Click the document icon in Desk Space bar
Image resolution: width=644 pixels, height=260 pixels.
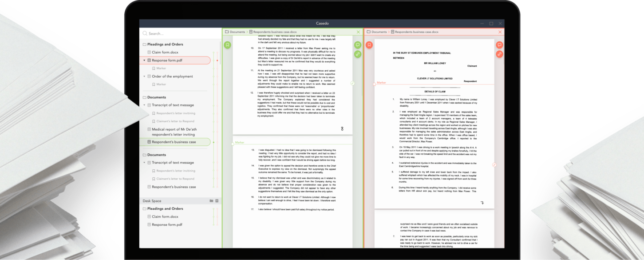pyautogui.click(x=217, y=201)
